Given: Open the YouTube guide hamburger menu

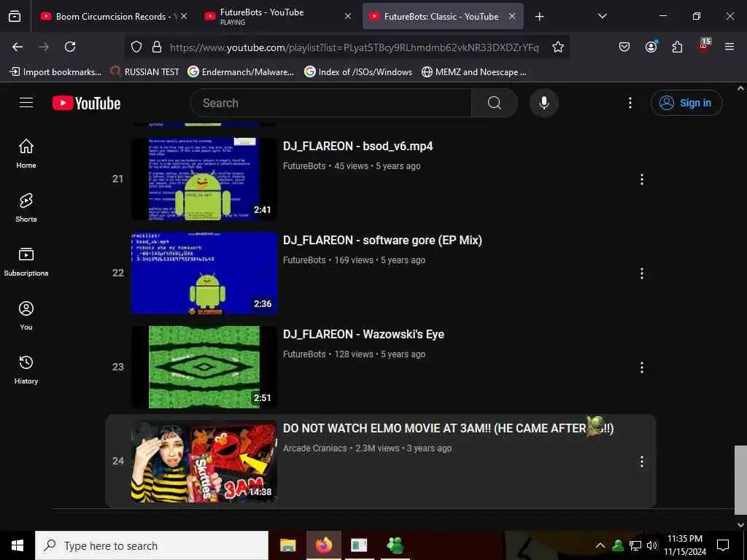Looking at the screenshot, I should [26, 103].
